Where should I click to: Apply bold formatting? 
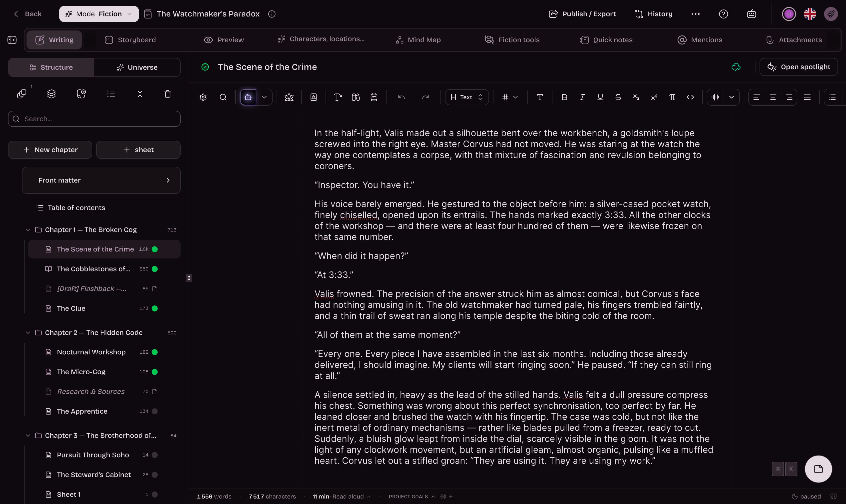click(564, 97)
